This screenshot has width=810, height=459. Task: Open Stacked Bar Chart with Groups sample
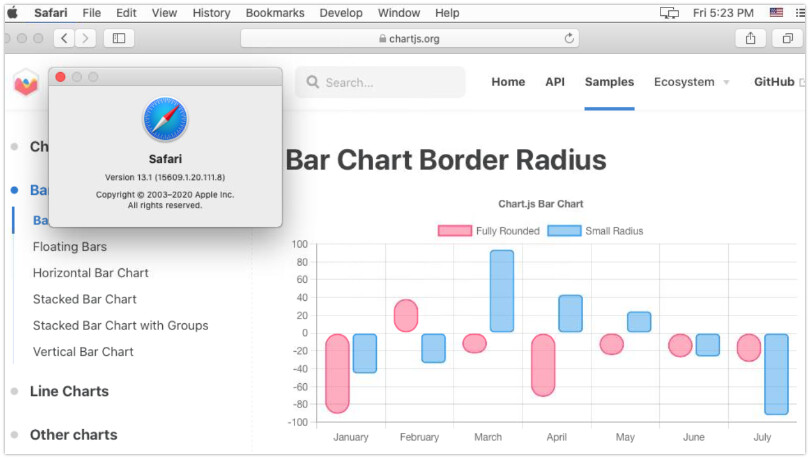click(120, 326)
